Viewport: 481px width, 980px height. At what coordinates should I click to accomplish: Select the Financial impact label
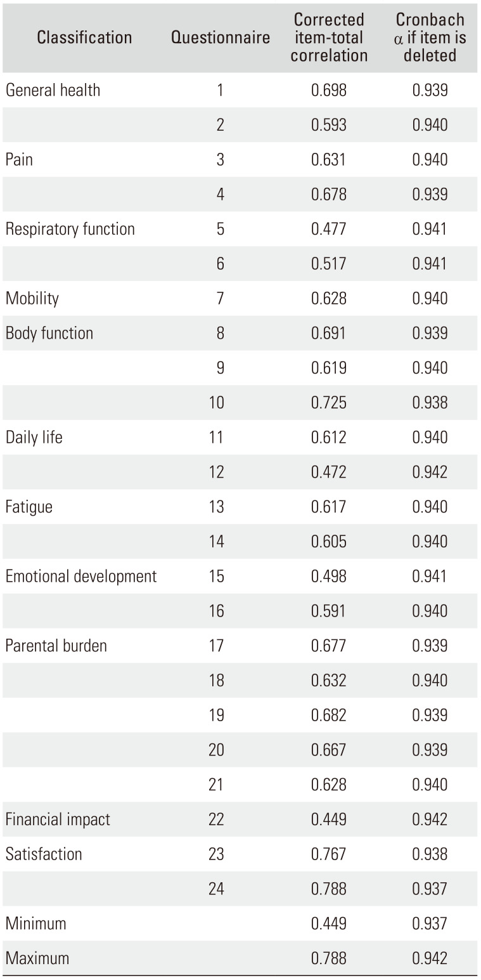58,820
